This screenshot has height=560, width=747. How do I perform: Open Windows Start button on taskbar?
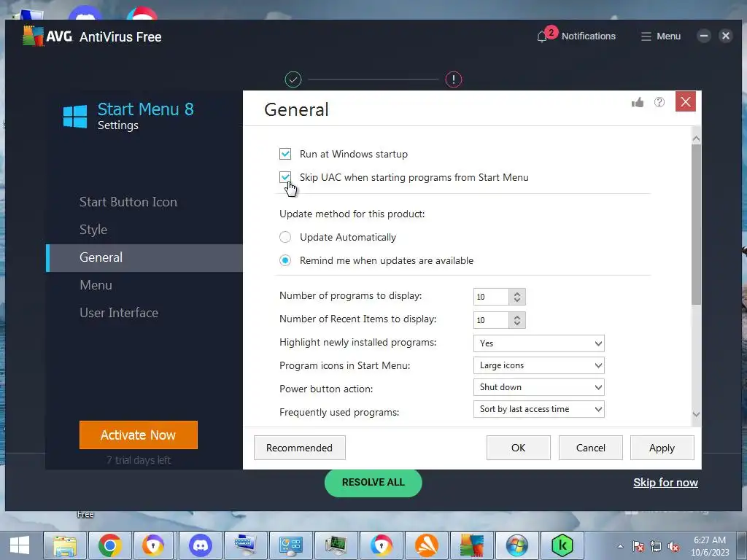pos(20,545)
